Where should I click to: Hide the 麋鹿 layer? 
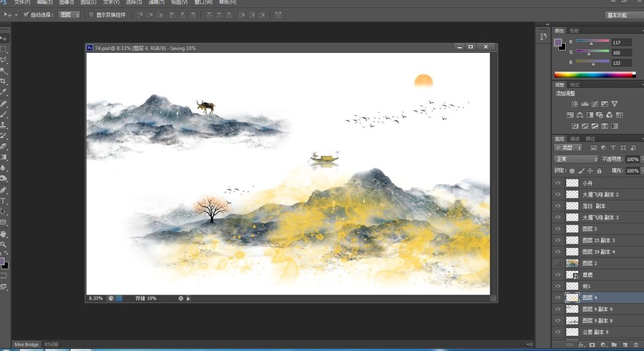click(x=557, y=275)
